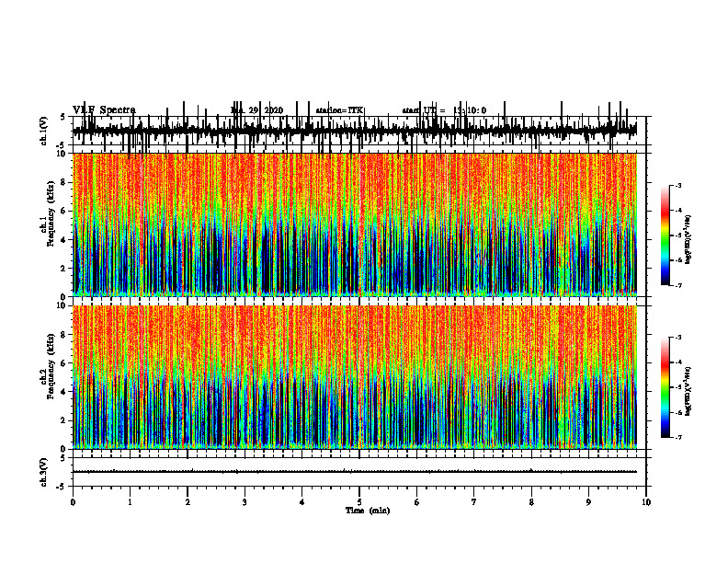The width and height of the screenshot is (728, 563).
Task: Click the "VLF Spectra" plot title
Action: pos(104,110)
